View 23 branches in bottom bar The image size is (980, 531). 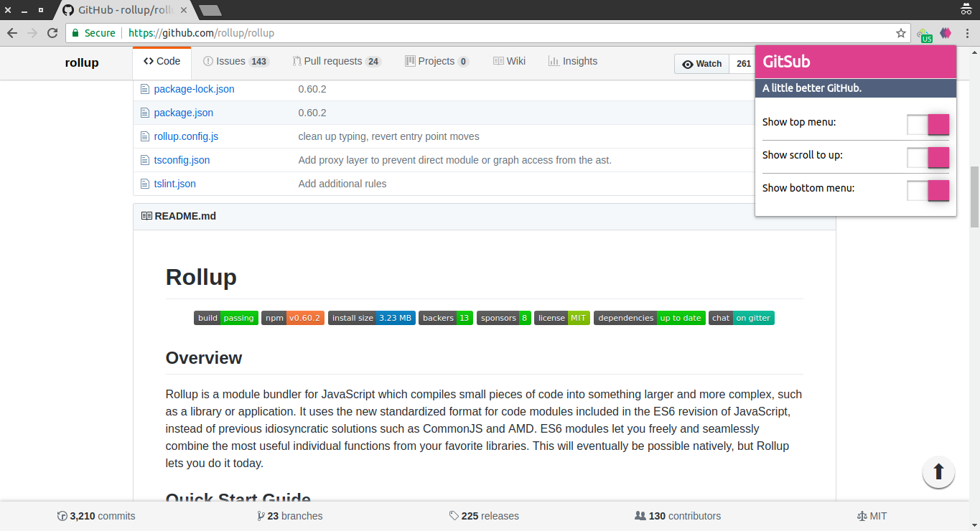click(290, 516)
